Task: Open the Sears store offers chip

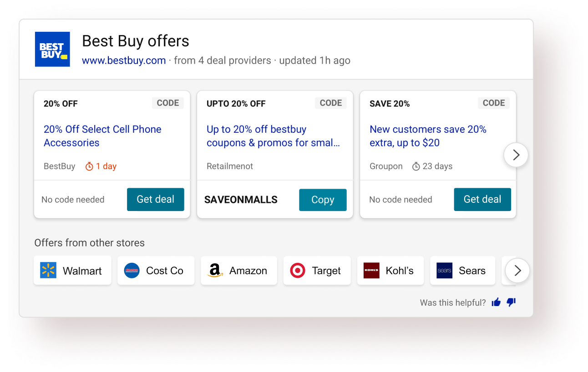Action: [x=462, y=271]
